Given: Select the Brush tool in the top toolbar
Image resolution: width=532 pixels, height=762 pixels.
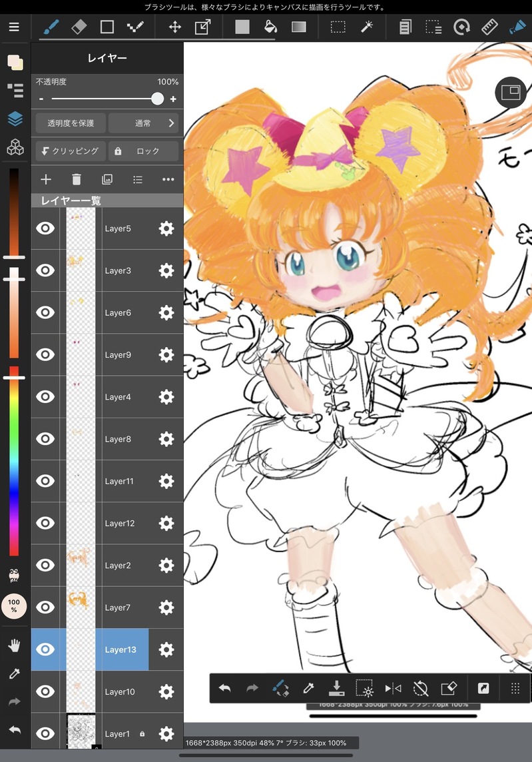Looking at the screenshot, I should click(51, 27).
